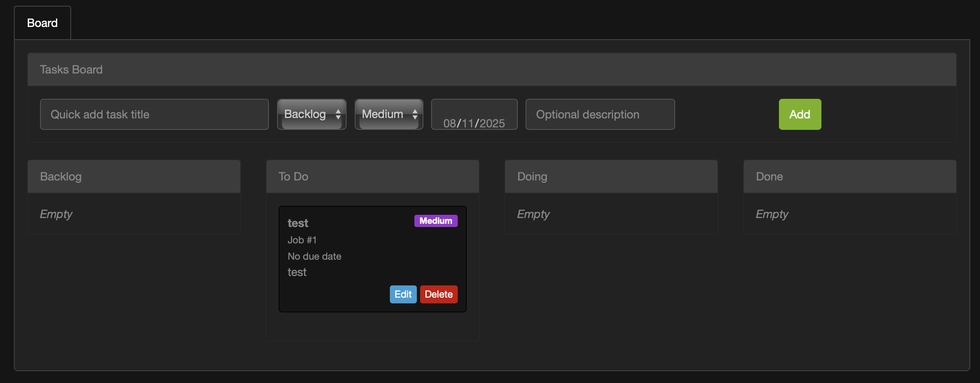This screenshot has width=980, height=383.
Task: Click into the Optional description field
Action: [x=600, y=114]
